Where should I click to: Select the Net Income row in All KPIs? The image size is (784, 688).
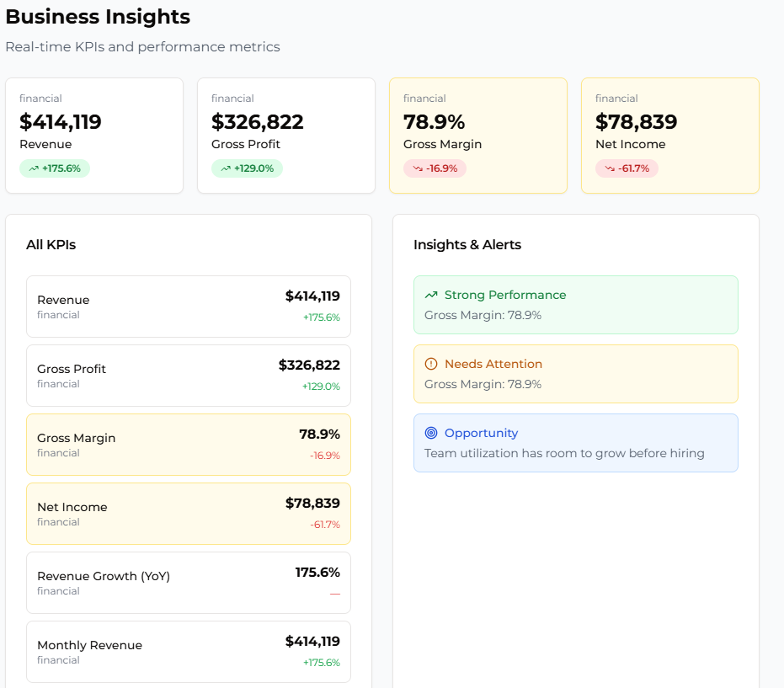coord(188,513)
